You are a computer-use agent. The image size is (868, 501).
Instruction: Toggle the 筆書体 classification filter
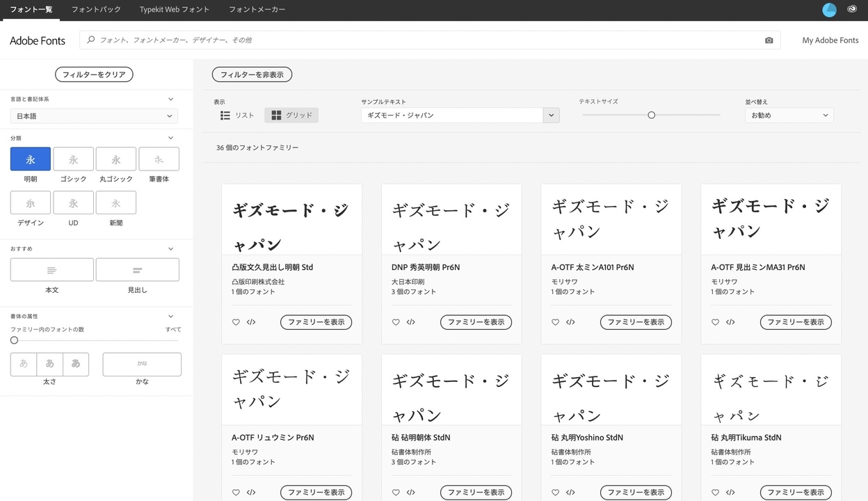[x=159, y=159]
